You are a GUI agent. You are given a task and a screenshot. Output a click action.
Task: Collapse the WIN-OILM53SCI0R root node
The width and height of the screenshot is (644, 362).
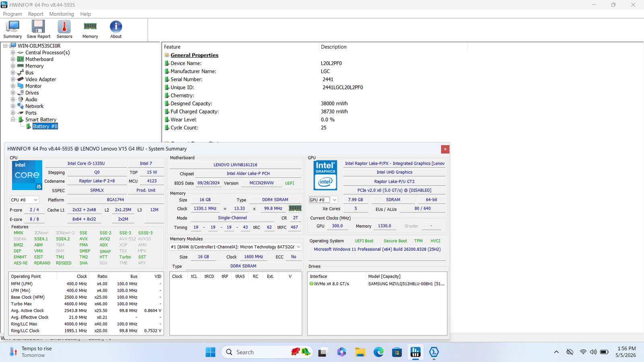[5, 46]
